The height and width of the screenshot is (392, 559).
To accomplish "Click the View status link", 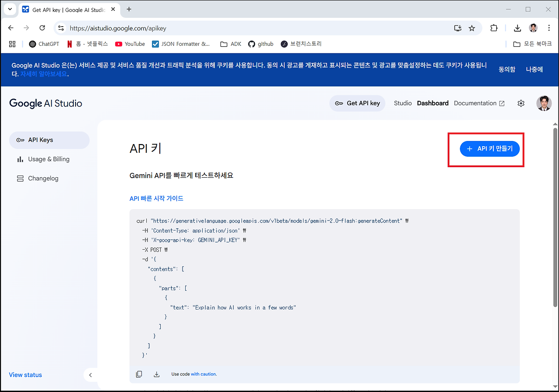I will pyautogui.click(x=25, y=375).
